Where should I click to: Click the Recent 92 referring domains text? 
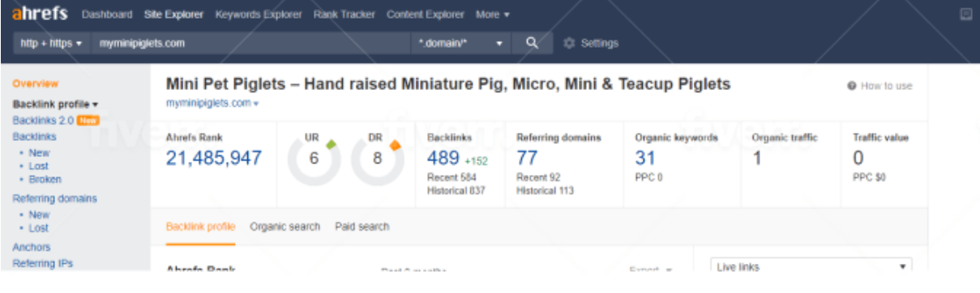[537, 177]
